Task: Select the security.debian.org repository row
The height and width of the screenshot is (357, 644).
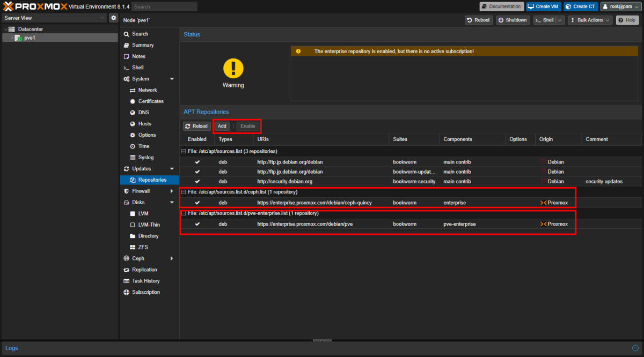Action: click(411, 181)
